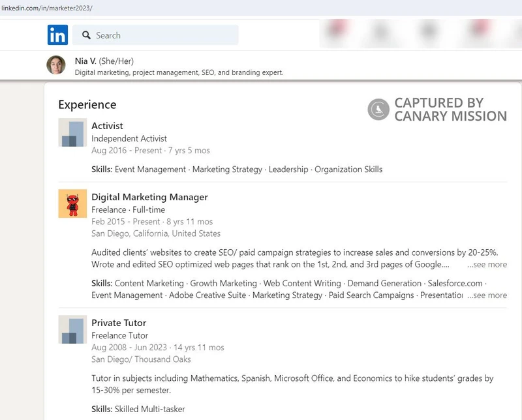The image size is (522, 420).
Task: Click the first blurred navigation icon top right
Action: (x=336, y=31)
